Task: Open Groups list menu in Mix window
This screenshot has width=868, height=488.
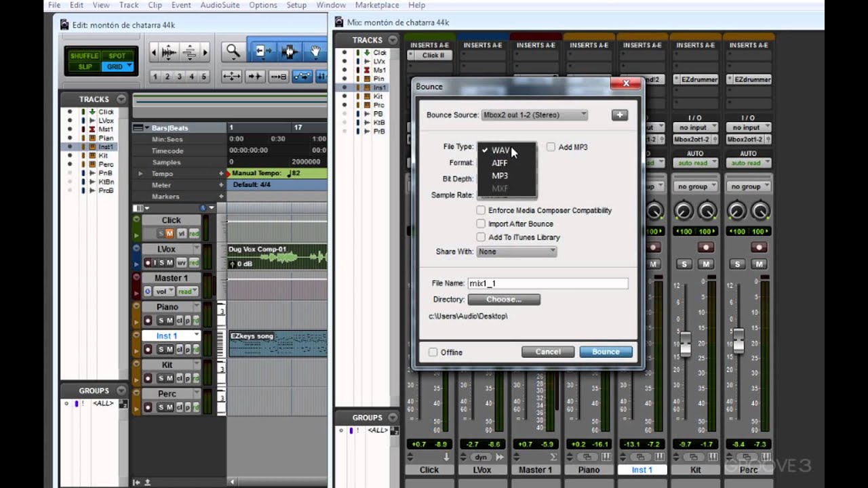Action: tap(392, 418)
